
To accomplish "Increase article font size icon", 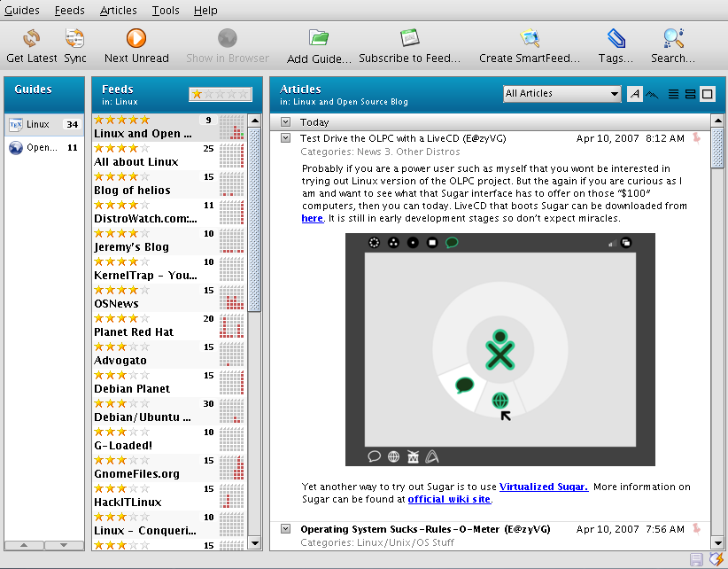I will (x=652, y=94).
